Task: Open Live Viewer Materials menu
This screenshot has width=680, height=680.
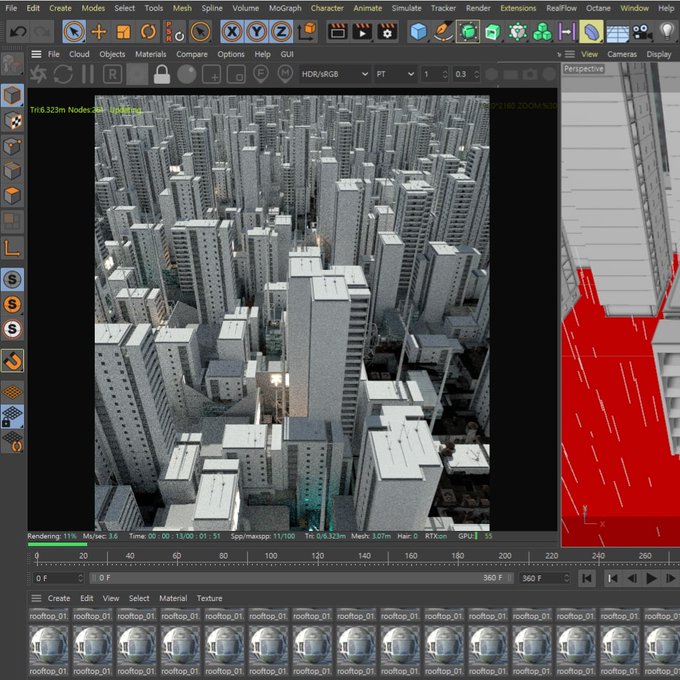Action: point(150,54)
